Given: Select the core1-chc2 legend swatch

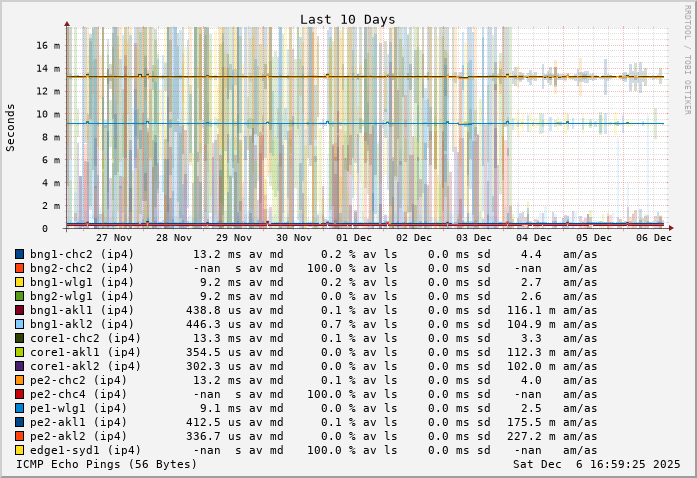Looking at the screenshot, I should pyautogui.click(x=19, y=338).
